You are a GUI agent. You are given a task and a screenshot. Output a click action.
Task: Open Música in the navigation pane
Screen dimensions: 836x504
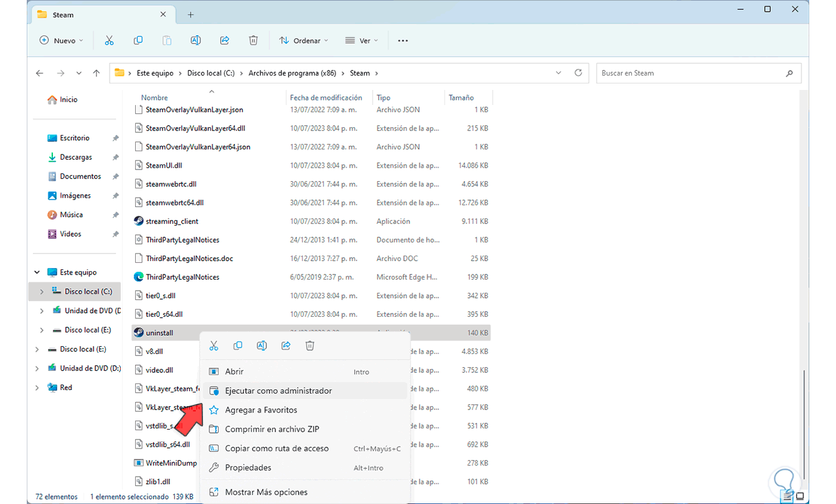pos(71,215)
